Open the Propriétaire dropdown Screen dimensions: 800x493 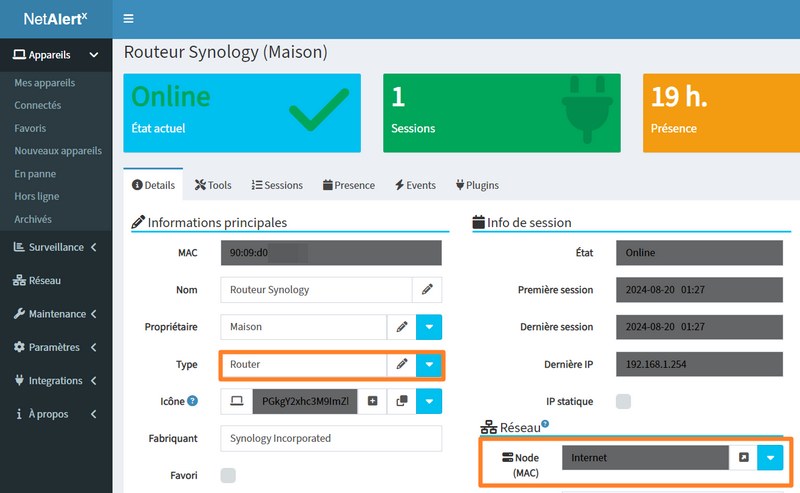tap(429, 327)
